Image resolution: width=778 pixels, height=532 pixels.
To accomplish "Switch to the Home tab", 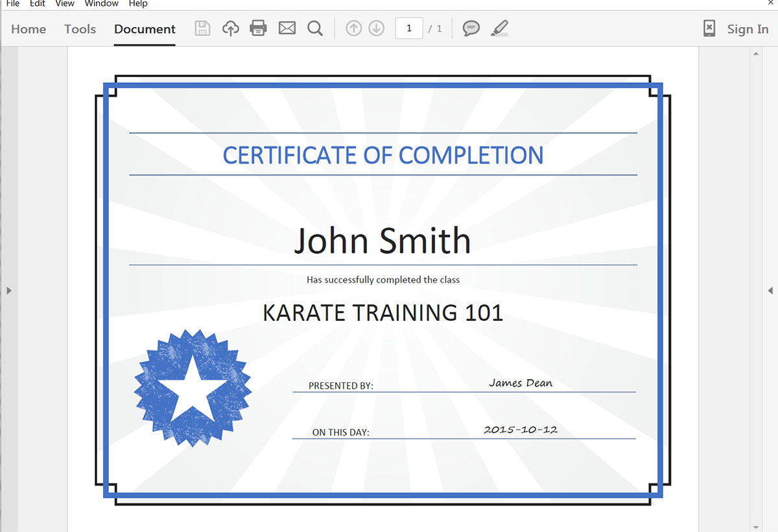I will pyautogui.click(x=29, y=29).
